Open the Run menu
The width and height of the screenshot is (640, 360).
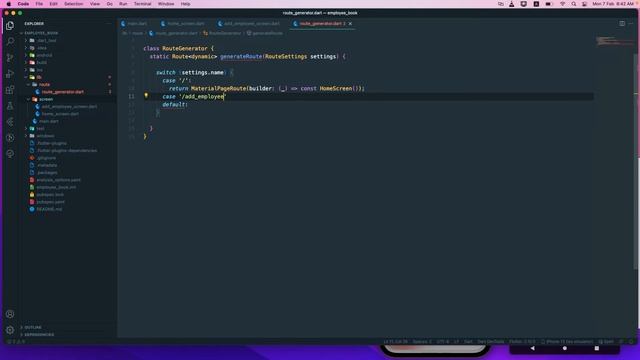click(x=123, y=4)
